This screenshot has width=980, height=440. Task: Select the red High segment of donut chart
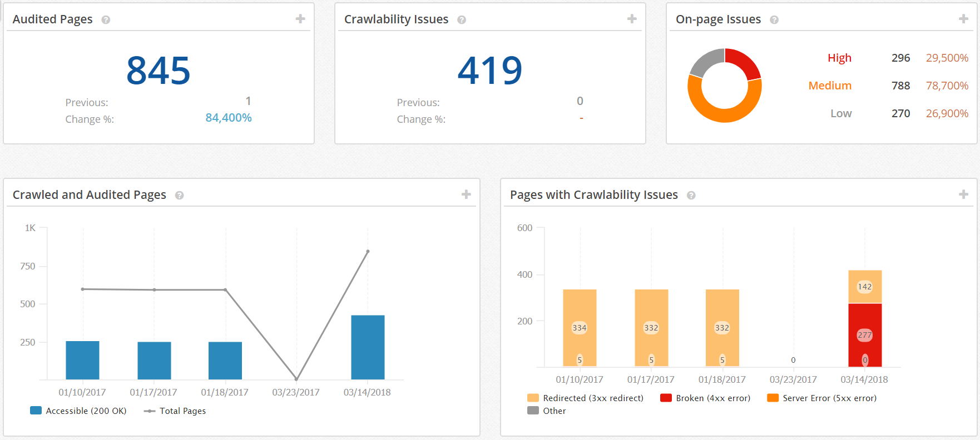[745, 62]
